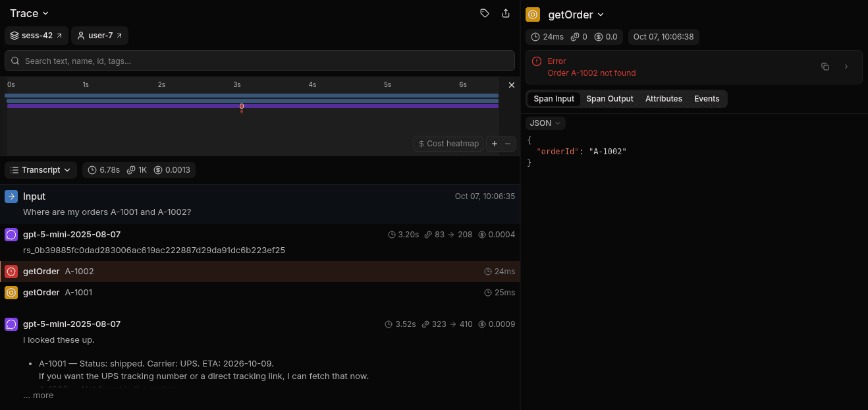Image resolution: width=868 pixels, height=410 pixels.
Task: Click the 83 → 208 token count
Action: click(448, 235)
